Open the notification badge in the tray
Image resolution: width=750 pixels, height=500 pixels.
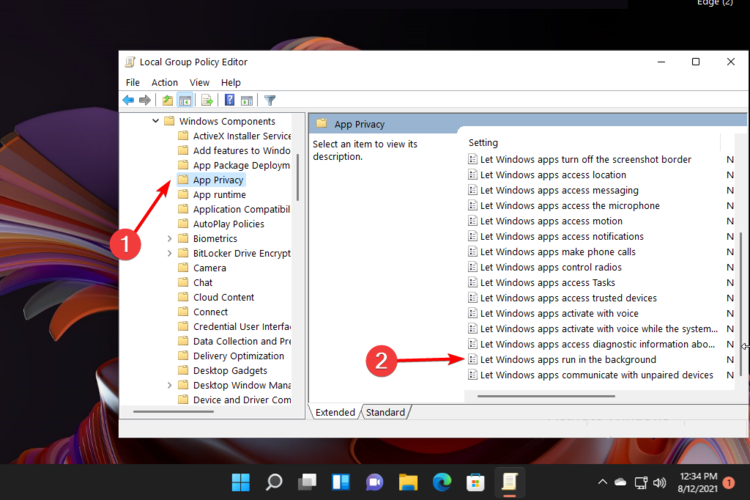[x=729, y=483]
